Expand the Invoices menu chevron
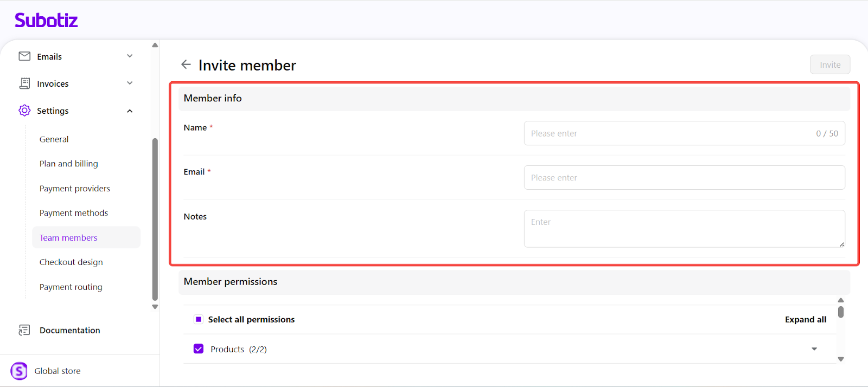The width and height of the screenshot is (868, 387). click(130, 83)
